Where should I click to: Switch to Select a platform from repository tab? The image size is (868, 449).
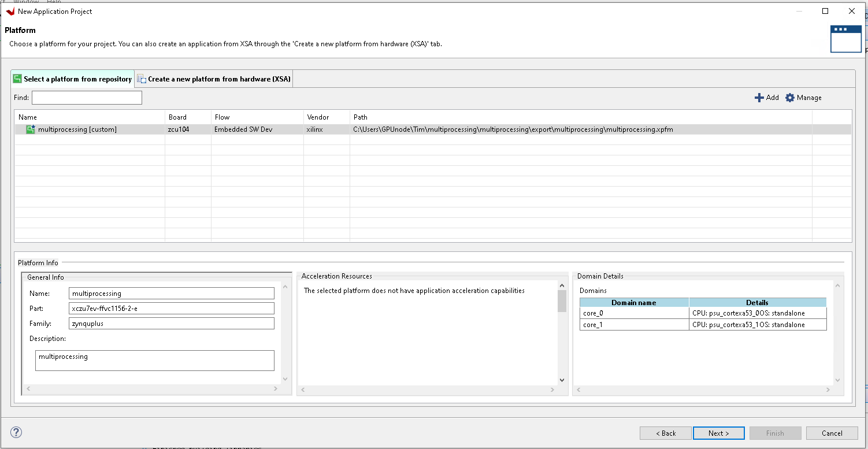73,79
